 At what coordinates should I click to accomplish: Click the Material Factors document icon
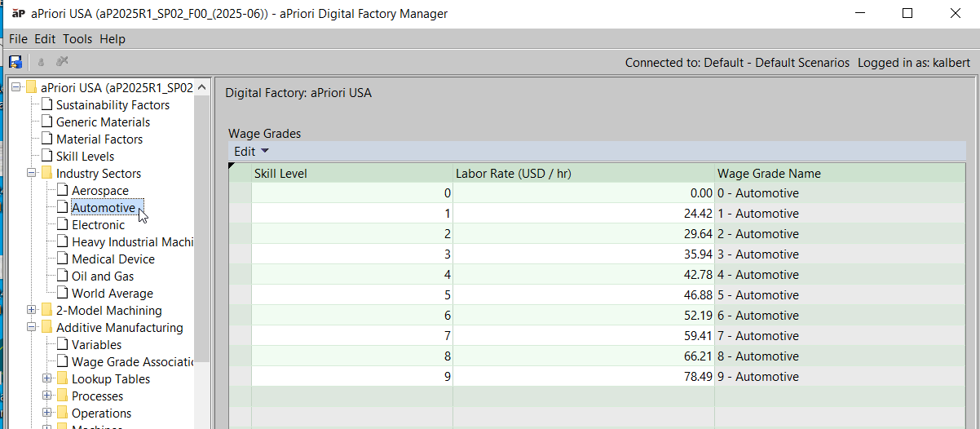[x=46, y=139]
